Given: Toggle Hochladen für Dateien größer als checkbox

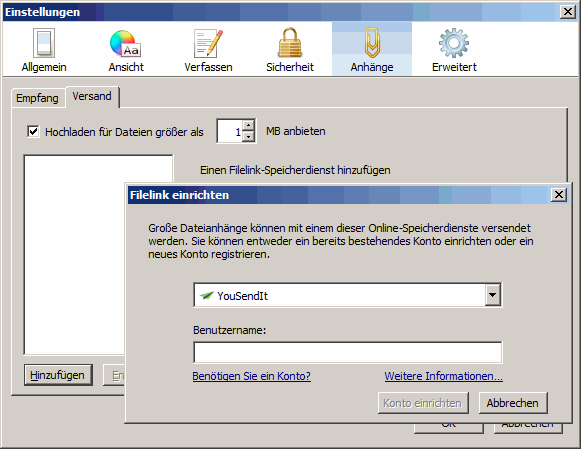Looking at the screenshot, I should click(x=33, y=131).
